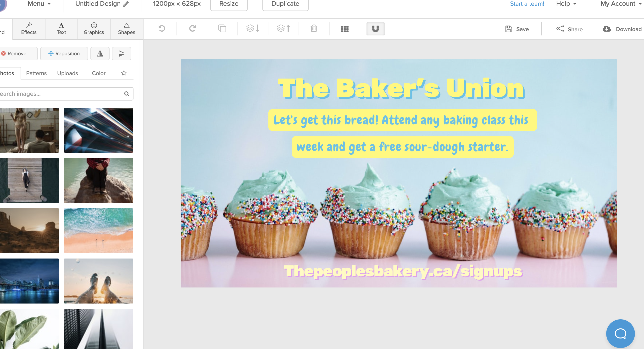Screen dimensions: 644x349
Task: Click the Move layer up icon
Action: 283,29
